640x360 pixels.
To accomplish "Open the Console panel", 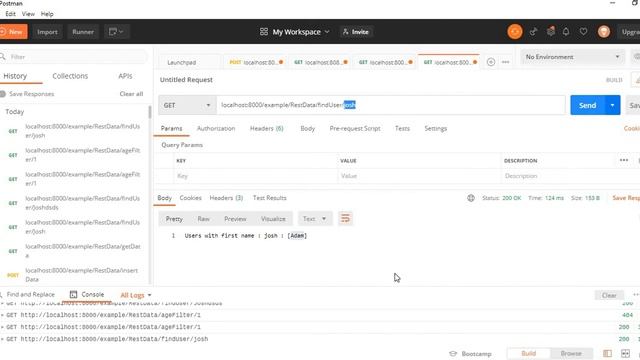I will click(x=87, y=295).
